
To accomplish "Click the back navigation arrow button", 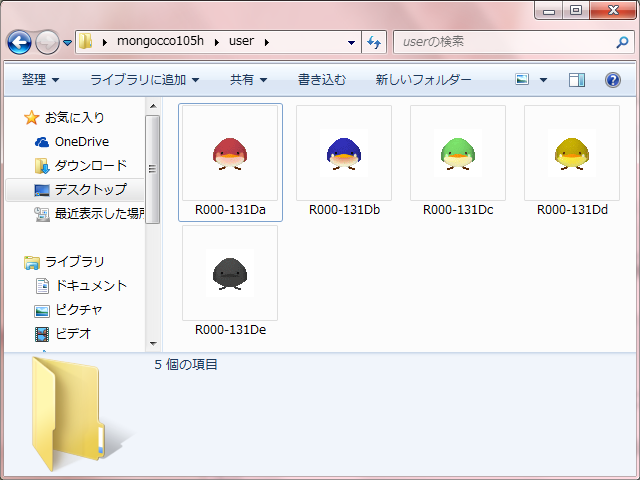I will click(x=19, y=42).
